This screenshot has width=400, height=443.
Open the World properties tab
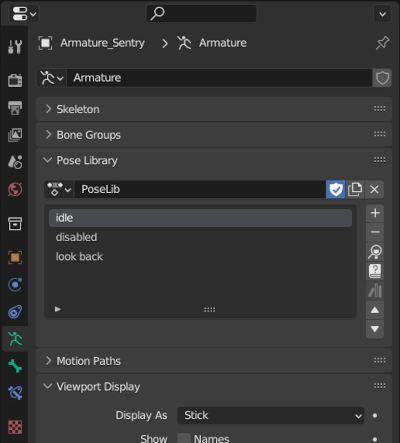15,189
